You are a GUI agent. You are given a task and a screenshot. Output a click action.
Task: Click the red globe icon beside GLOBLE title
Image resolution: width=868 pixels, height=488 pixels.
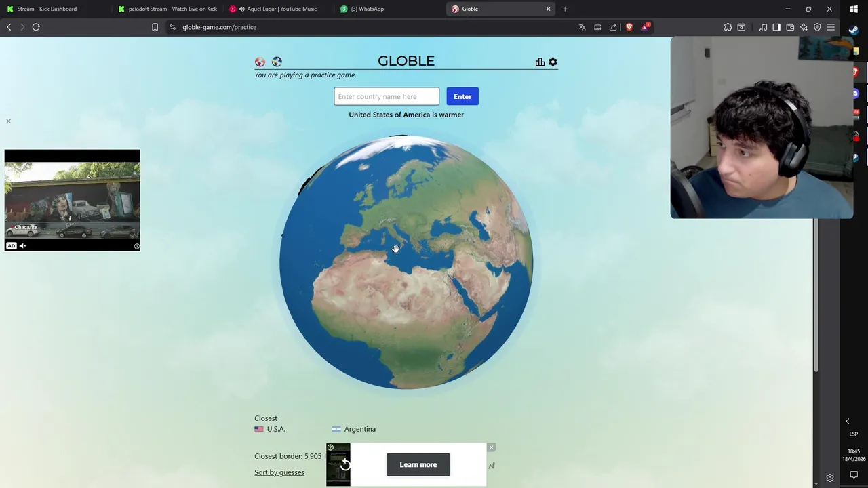tap(260, 62)
